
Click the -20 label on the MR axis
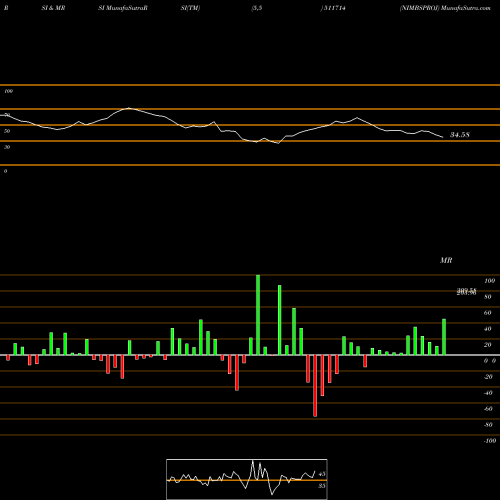488,377
